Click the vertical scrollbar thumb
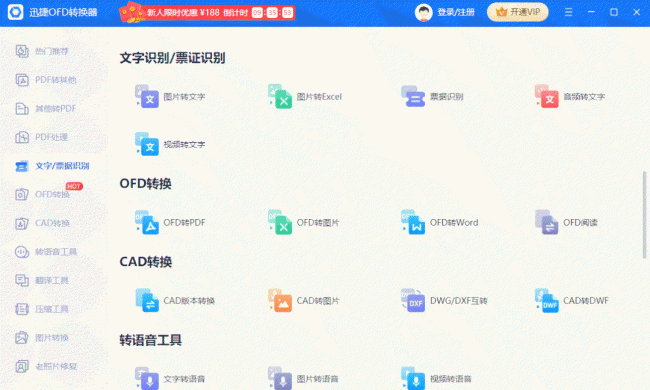This screenshot has width=650, height=390. 644,215
